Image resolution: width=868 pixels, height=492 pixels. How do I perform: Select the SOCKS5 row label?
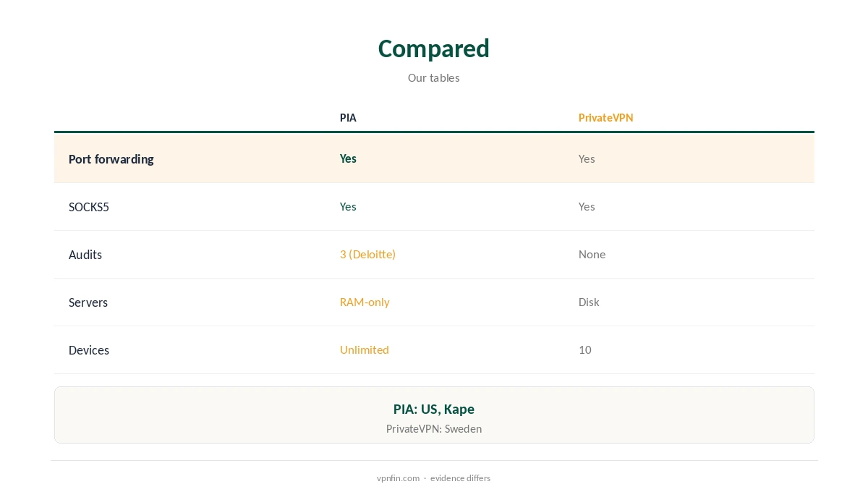(88, 206)
